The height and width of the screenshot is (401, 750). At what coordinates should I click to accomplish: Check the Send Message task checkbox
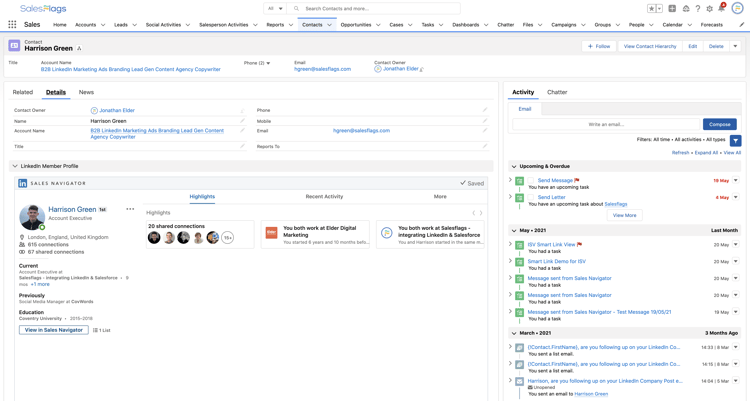pyautogui.click(x=530, y=180)
